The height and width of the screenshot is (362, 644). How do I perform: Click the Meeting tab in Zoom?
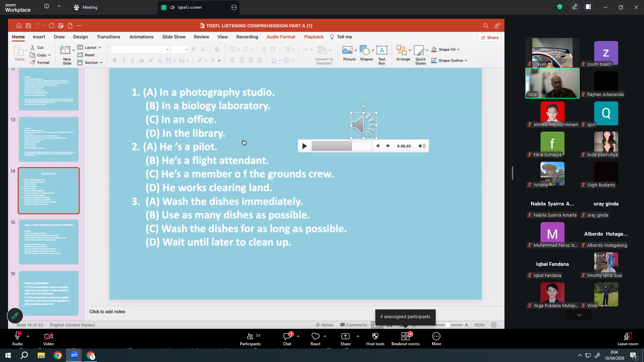click(x=86, y=7)
